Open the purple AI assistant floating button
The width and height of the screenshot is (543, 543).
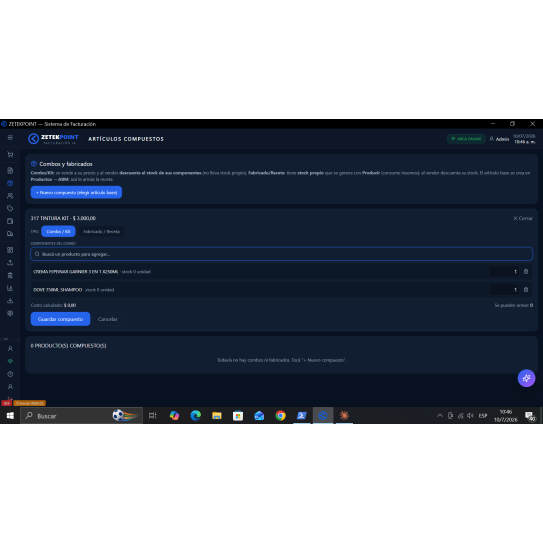tap(526, 378)
